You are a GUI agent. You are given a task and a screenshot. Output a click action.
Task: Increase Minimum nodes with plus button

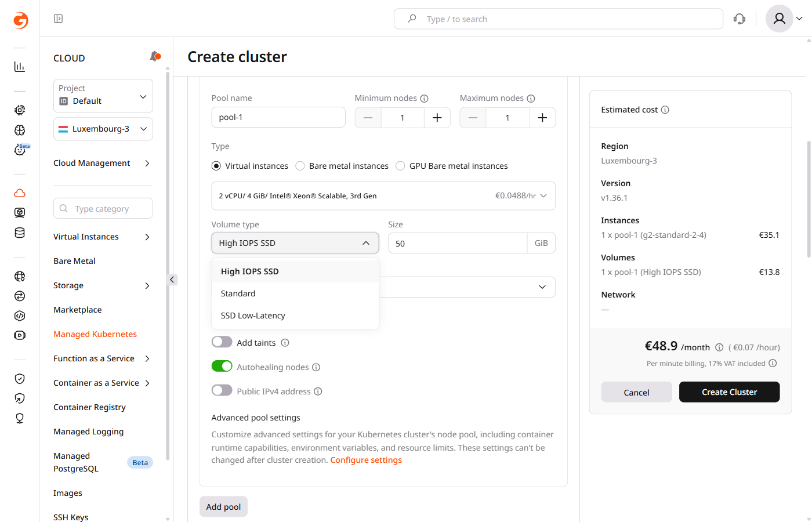437,118
